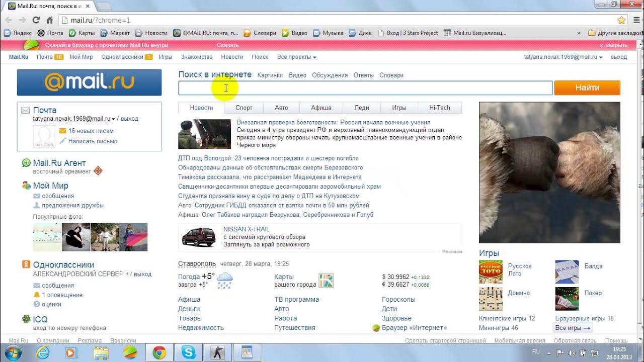Viewport: 644px width, 362px height.
Task: Open the Музыка bookmark
Action: 328,33
